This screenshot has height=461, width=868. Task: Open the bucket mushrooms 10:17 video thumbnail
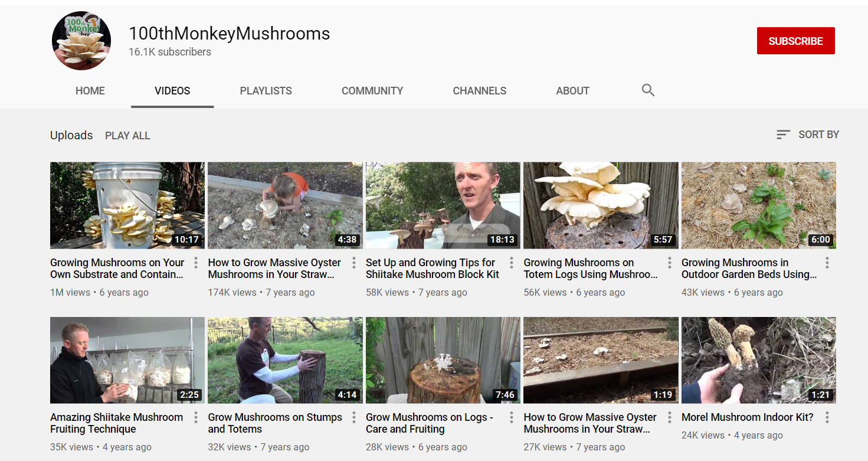point(127,205)
